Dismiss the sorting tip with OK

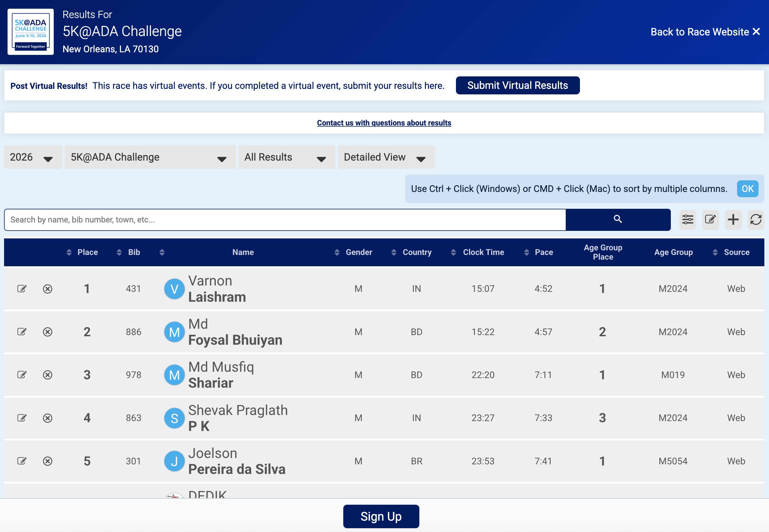pos(747,189)
